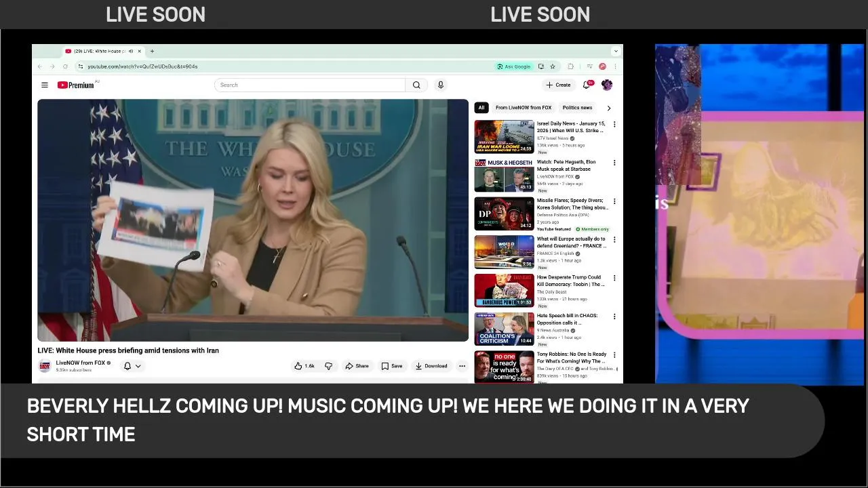The width and height of the screenshot is (868, 488).
Task: Open options for Tony Robbins video
Action: [x=614, y=355]
